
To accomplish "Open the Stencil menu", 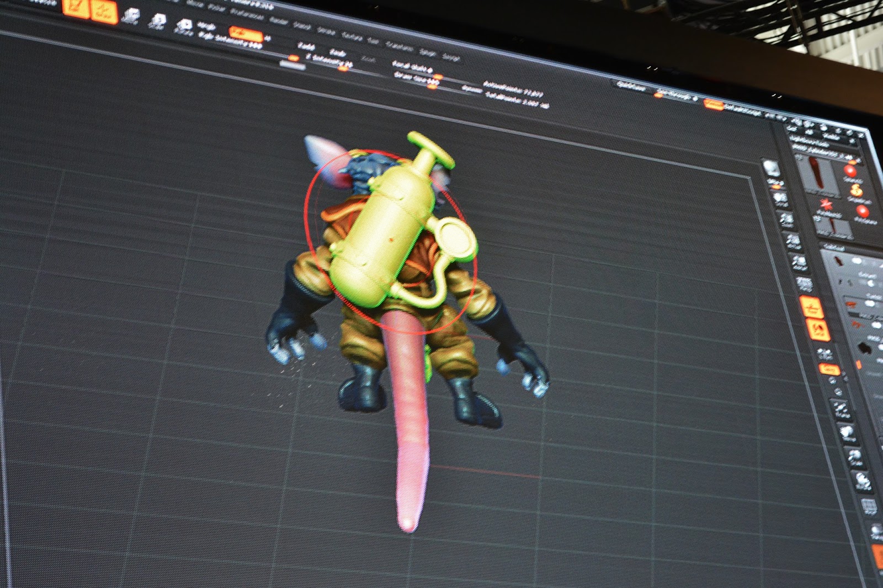I will pos(301,25).
